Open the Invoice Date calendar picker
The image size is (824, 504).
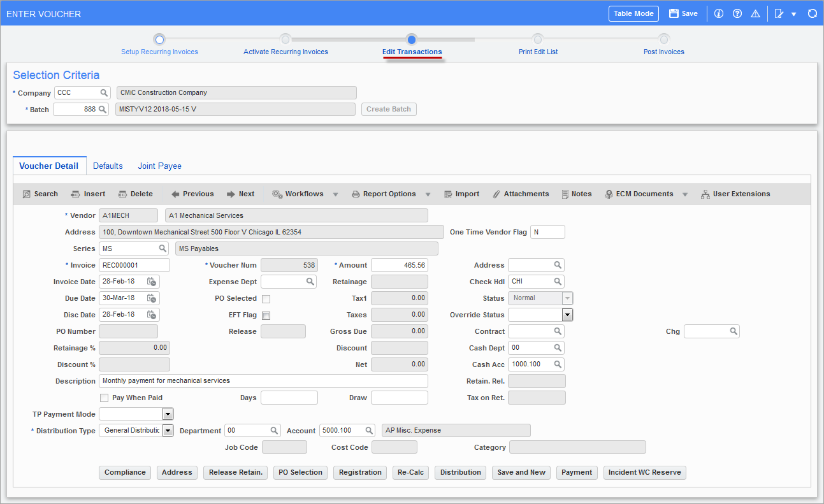tap(151, 281)
